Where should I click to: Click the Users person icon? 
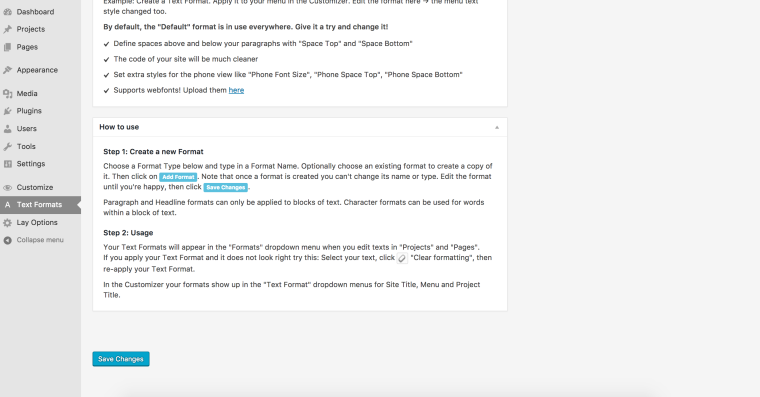7,129
